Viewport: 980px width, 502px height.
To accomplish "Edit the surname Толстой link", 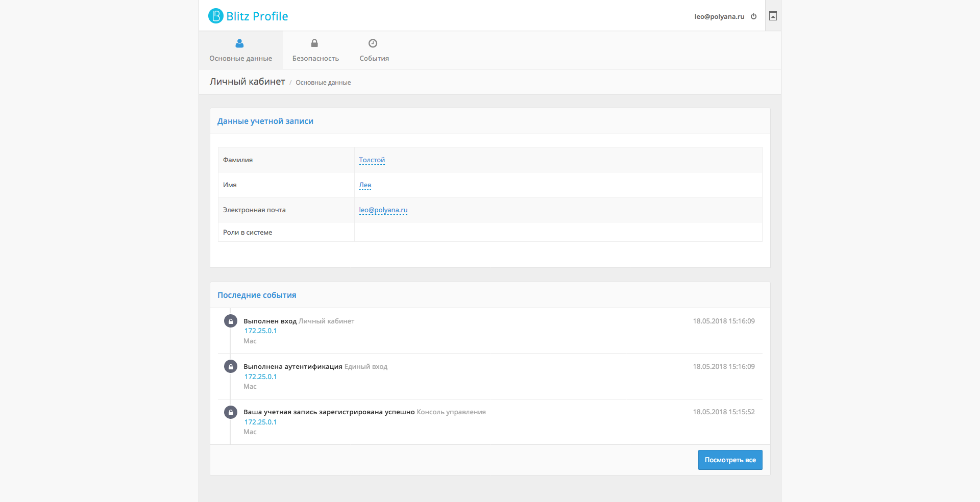I will coord(372,160).
